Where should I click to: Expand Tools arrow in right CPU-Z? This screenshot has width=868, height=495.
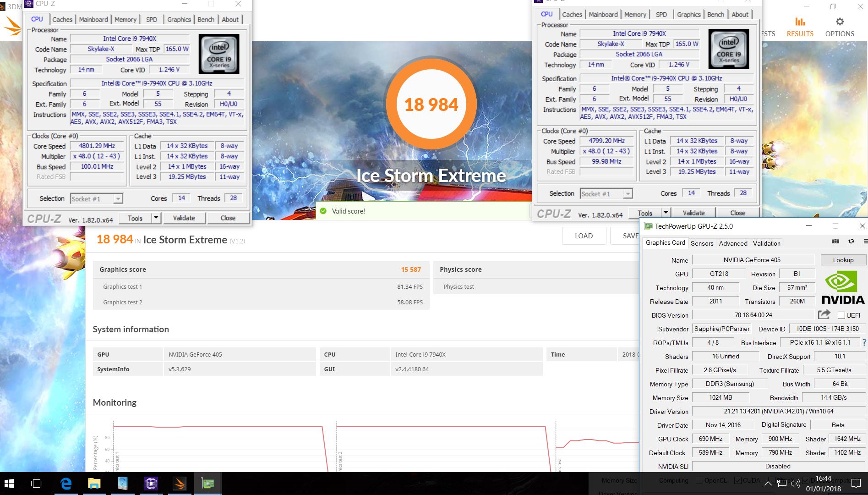666,213
